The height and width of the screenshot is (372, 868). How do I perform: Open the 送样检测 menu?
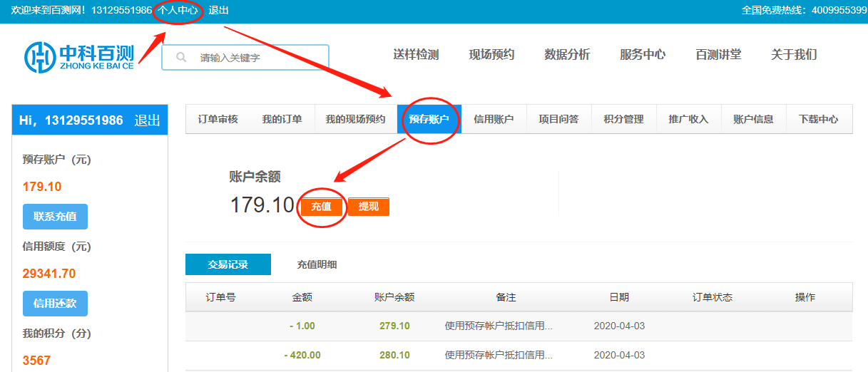[416, 55]
